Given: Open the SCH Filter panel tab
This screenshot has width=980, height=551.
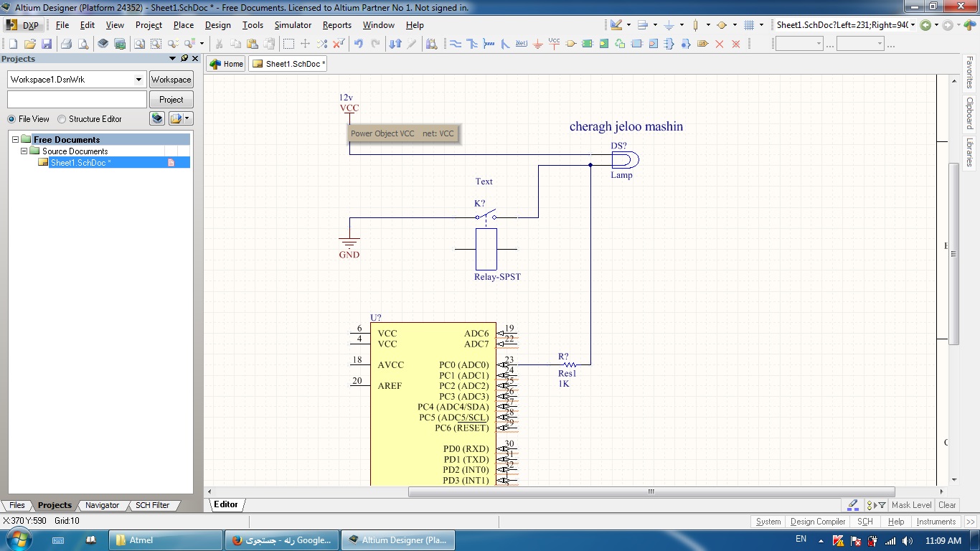Looking at the screenshot, I should tap(152, 505).
